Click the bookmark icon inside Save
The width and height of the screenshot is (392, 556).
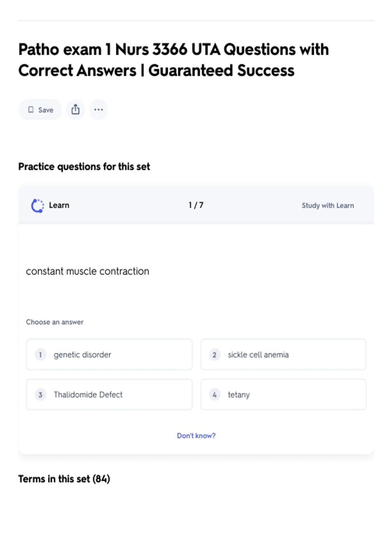pyautogui.click(x=31, y=110)
